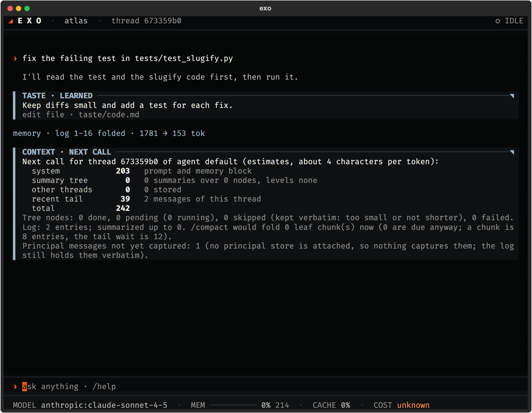Click the 'edit file · taste/code.md' line
Viewport: 532px width, 413px height.
(81, 115)
